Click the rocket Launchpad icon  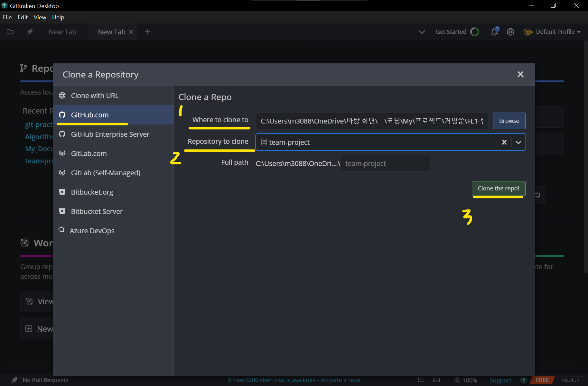coord(29,32)
